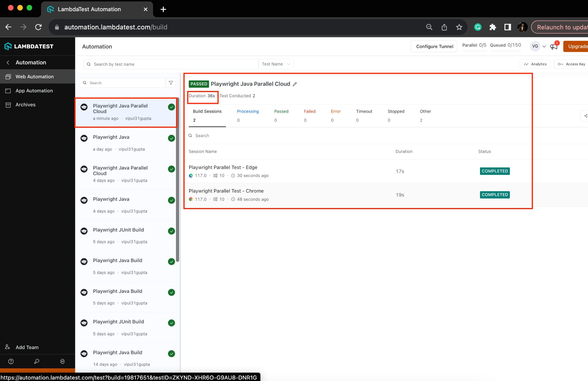
Task: Click share icon at right edge
Action: [585, 116]
